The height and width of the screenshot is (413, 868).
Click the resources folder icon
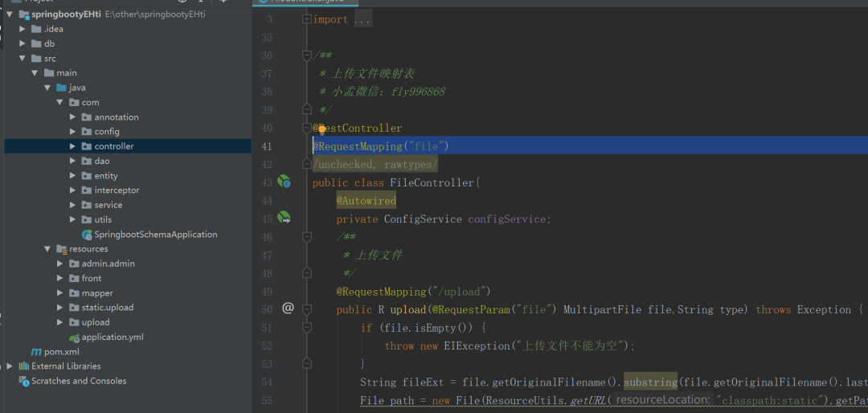[61, 249]
